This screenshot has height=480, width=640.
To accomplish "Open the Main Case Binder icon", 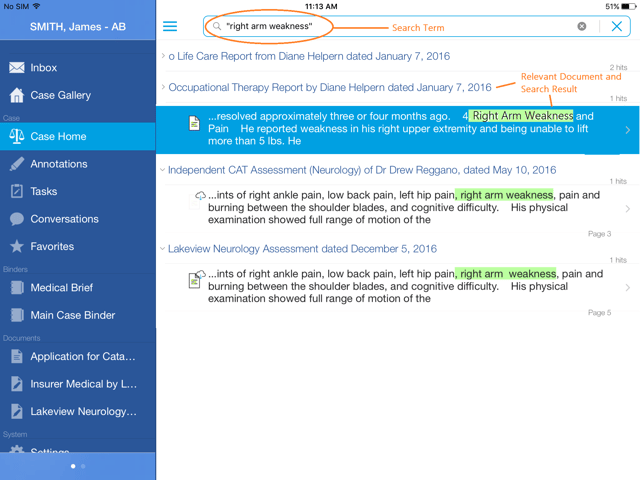I will 17,315.
